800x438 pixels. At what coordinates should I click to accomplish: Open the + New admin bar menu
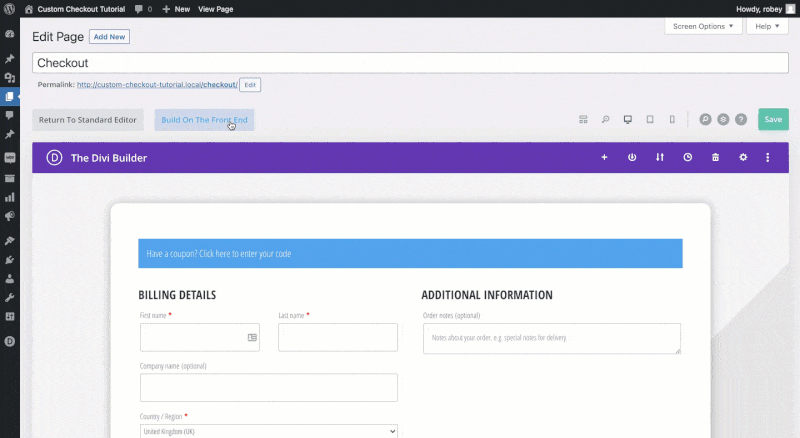point(176,9)
